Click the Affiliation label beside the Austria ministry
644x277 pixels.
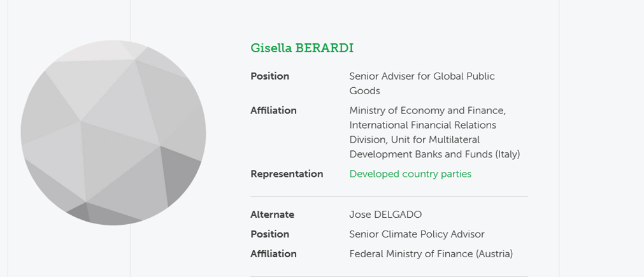tap(273, 254)
